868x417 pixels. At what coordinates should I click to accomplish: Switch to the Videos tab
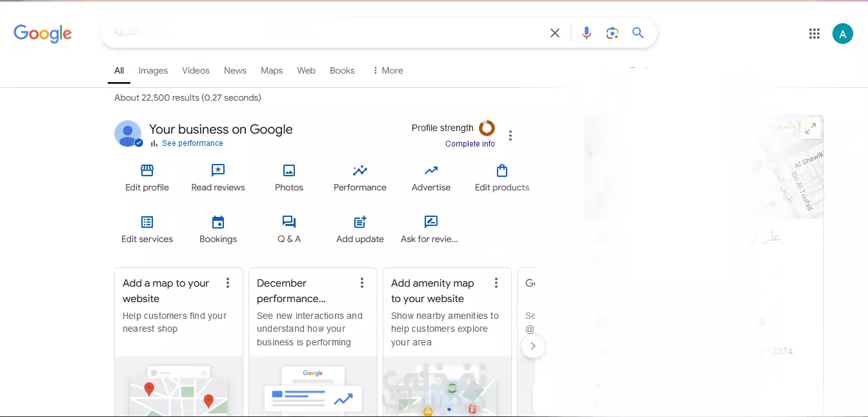[196, 70]
